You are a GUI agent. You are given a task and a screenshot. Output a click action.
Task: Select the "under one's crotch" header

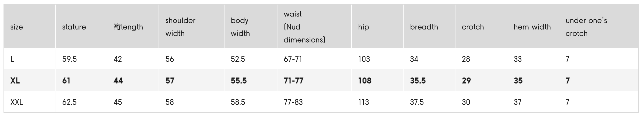click(586, 27)
